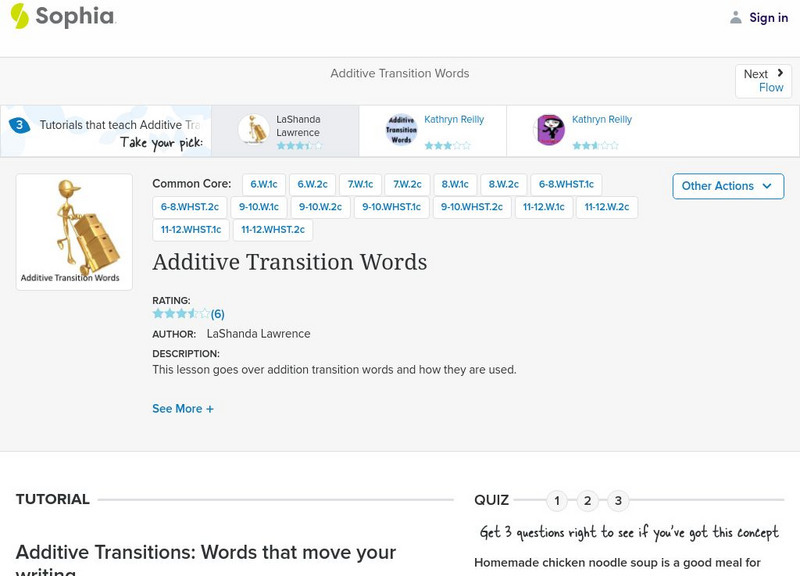Open Common Core tag 6.W.2c
800x576 pixels.
click(312, 184)
